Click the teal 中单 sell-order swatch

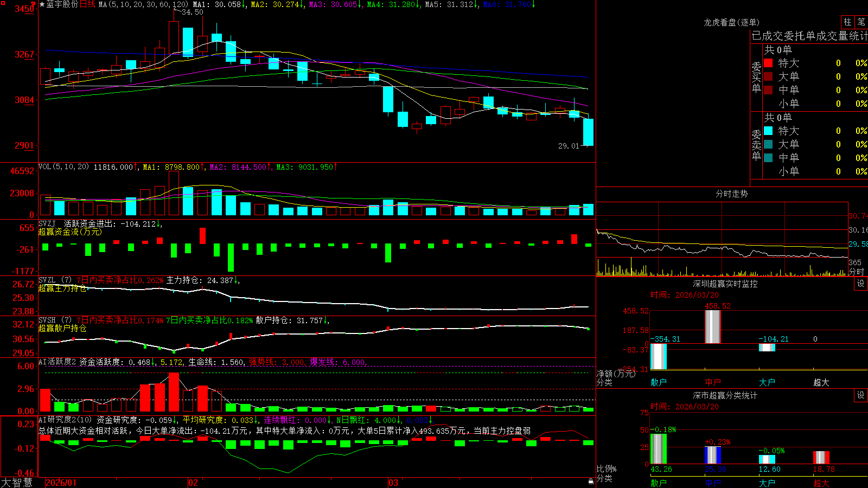(x=768, y=158)
